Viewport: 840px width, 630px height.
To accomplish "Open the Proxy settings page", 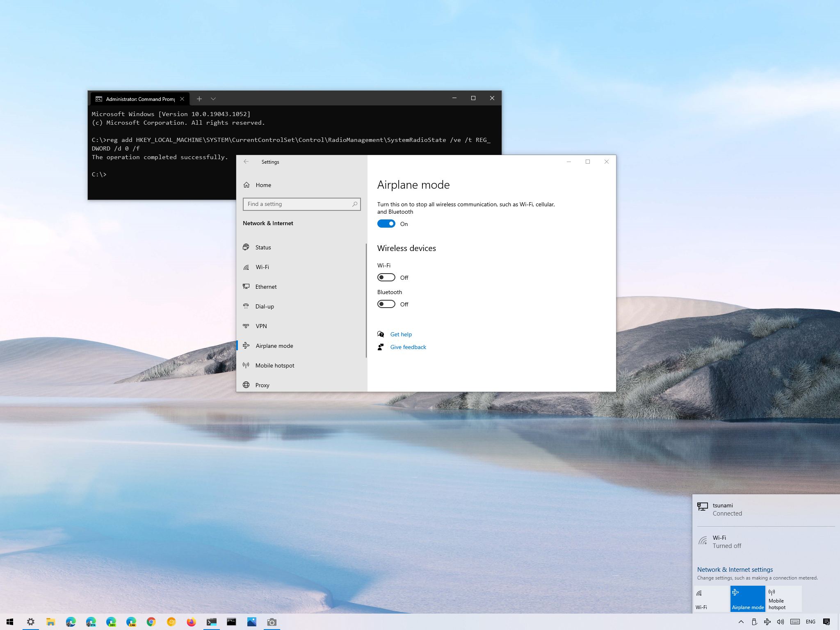I will pos(301,385).
